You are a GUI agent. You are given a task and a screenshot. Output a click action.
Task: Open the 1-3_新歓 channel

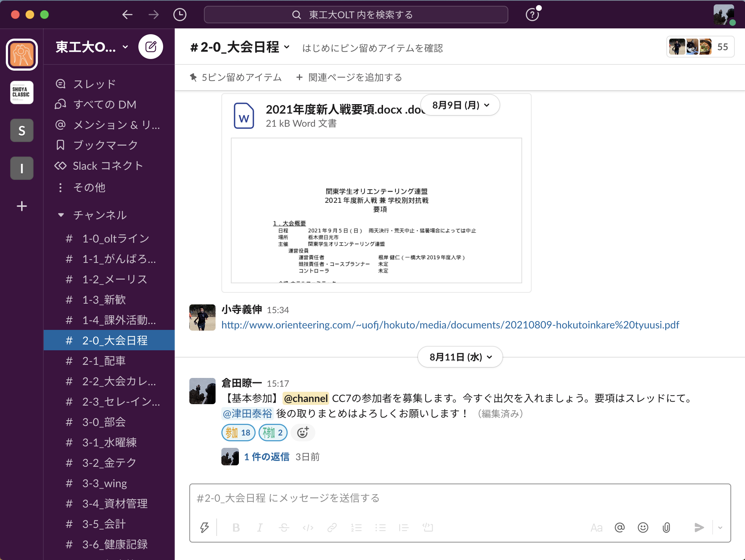[109, 299]
